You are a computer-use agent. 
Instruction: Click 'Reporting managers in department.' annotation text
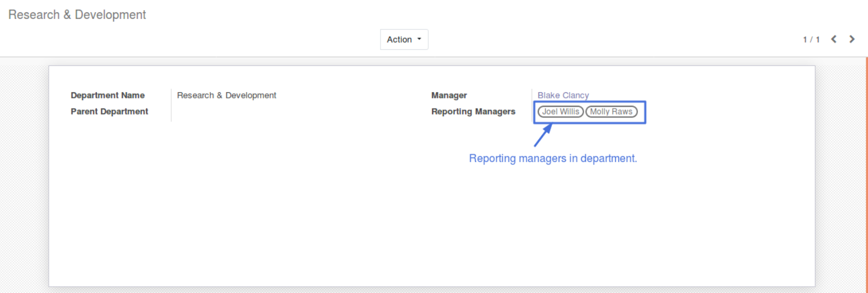pos(553,159)
